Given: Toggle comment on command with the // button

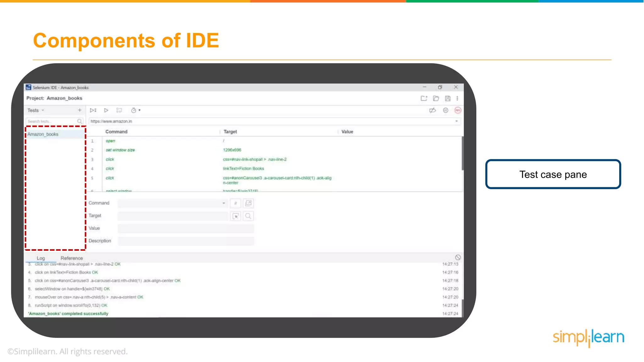Looking at the screenshot, I should (236, 203).
